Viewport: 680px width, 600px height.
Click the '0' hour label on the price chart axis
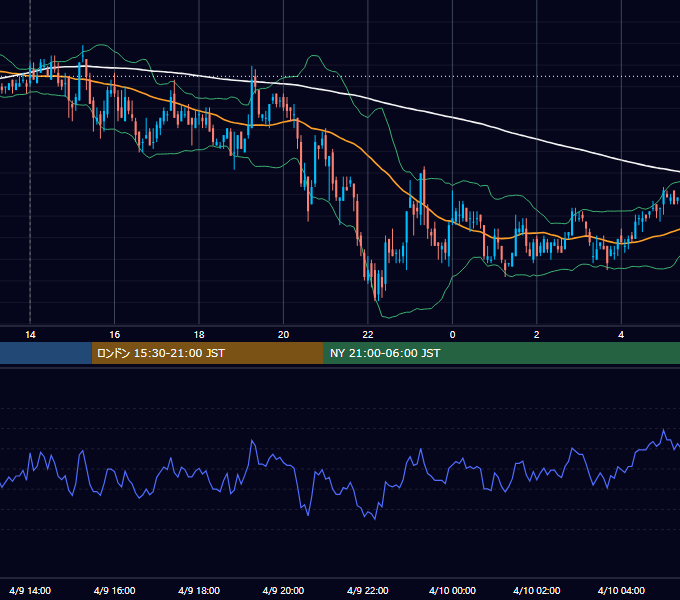452,335
